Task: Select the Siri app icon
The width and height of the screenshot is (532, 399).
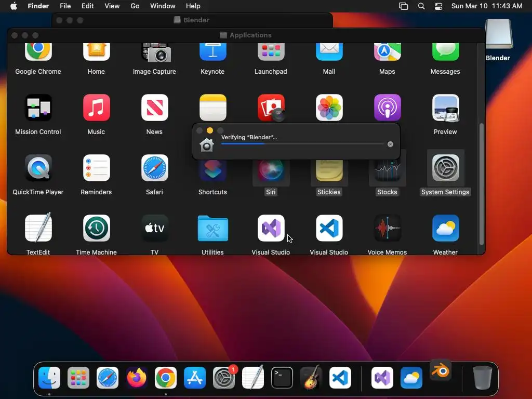Action: click(x=271, y=171)
